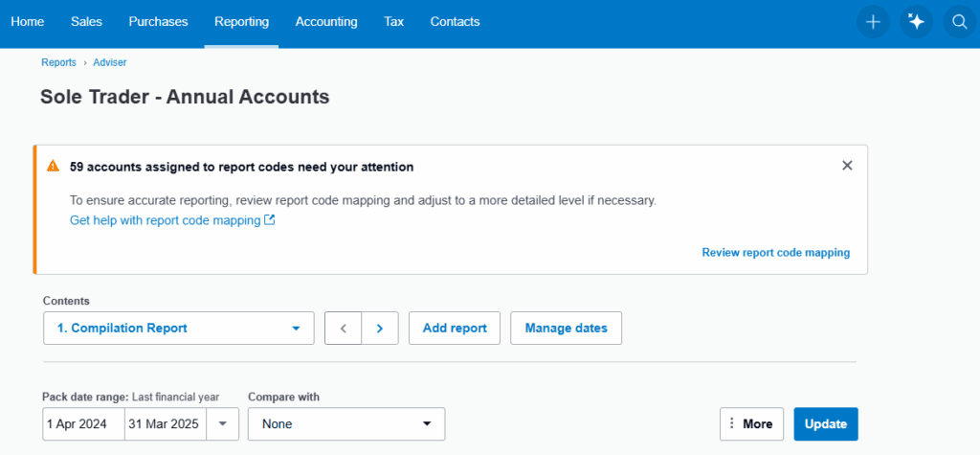Expand the pack date range preset arrow
This screenshot has width=980, height=455.
pos(223,424)
